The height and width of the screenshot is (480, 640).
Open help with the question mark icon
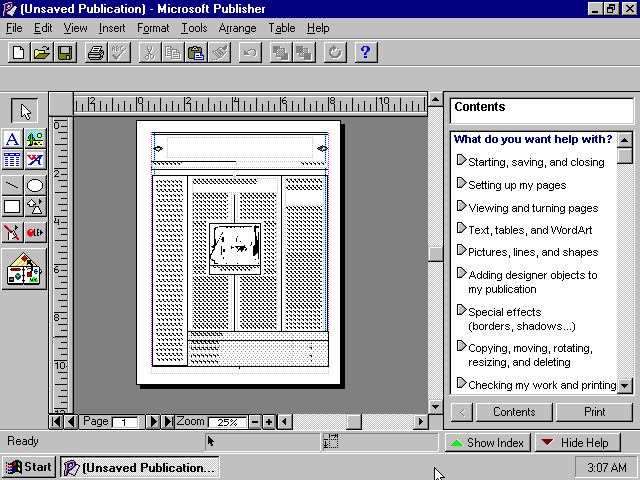[x=366, y=53]
